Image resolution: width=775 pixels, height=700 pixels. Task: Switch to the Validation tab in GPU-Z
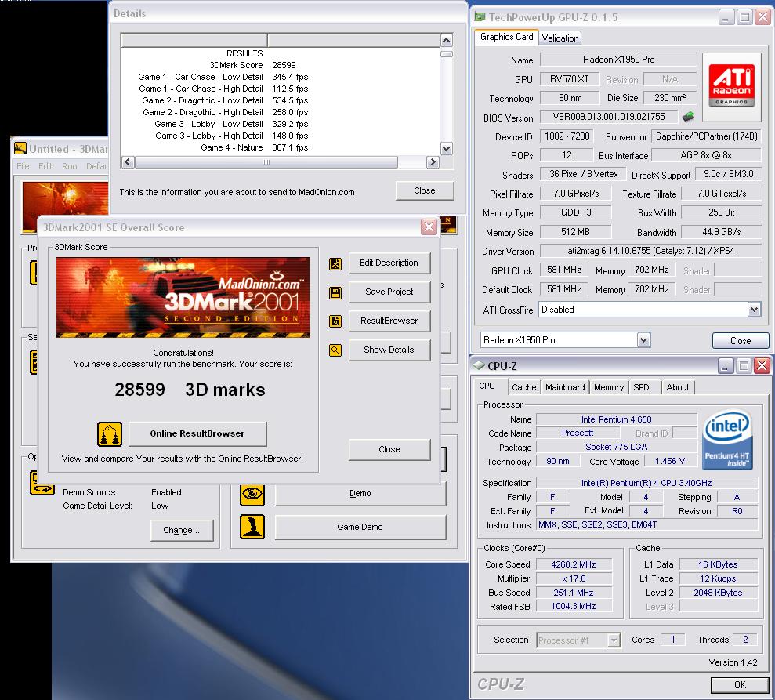point(560,38)
